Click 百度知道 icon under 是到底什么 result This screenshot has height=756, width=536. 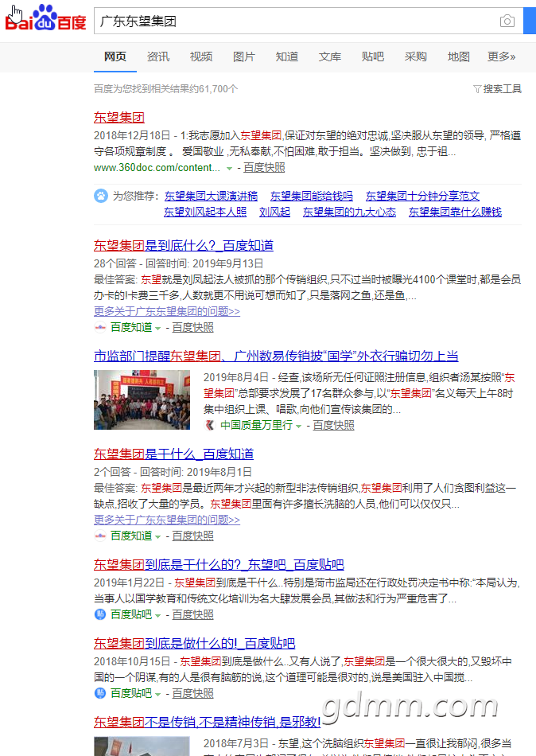(100, 327)
